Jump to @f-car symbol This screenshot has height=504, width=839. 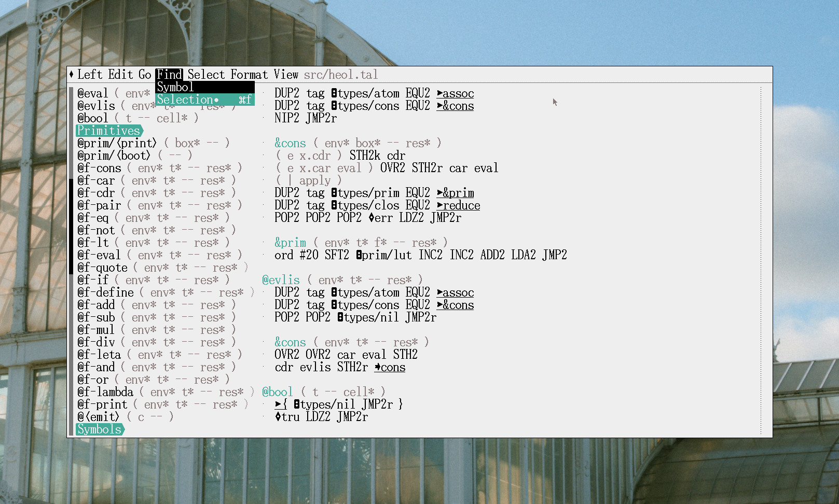tap(96, 180)
